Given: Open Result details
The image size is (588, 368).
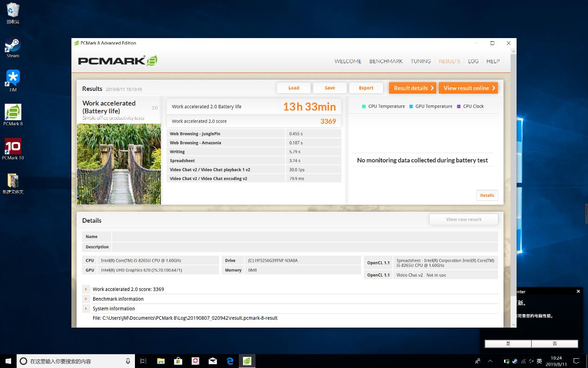Looking at the screenshot, I should coord(412,88).
